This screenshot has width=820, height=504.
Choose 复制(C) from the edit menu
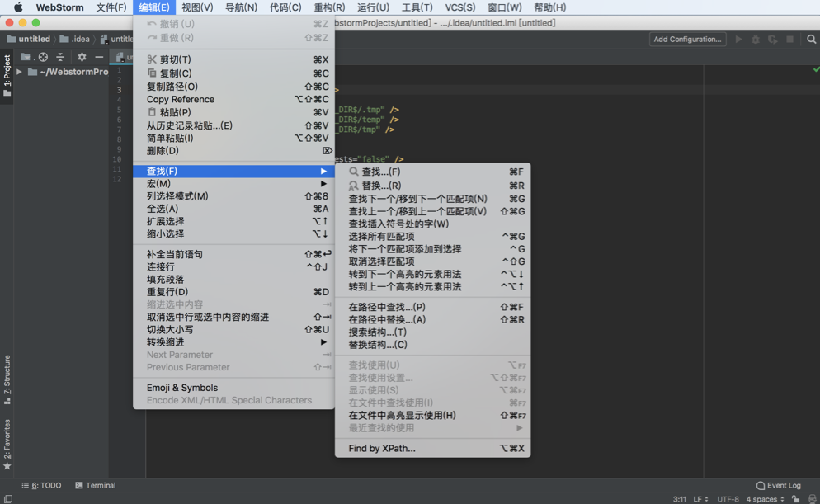pos(233,73)
